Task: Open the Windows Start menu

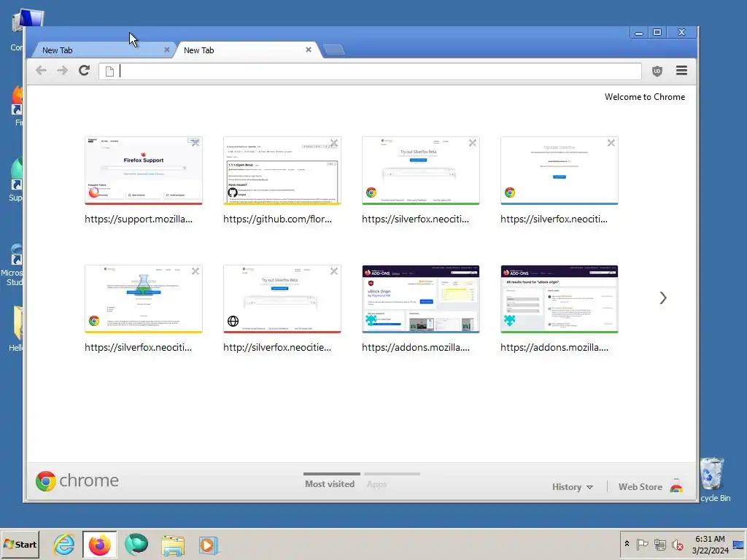Action: point(20,544)
